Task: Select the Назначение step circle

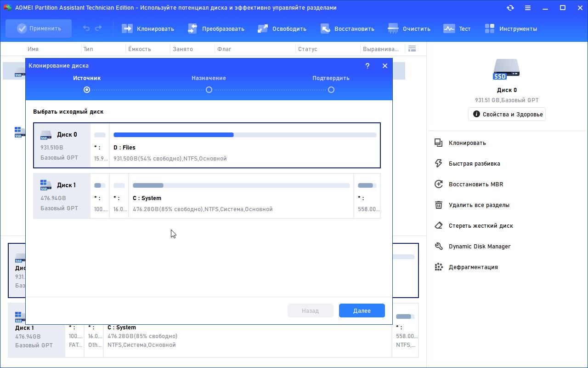Action: (209, 90)
